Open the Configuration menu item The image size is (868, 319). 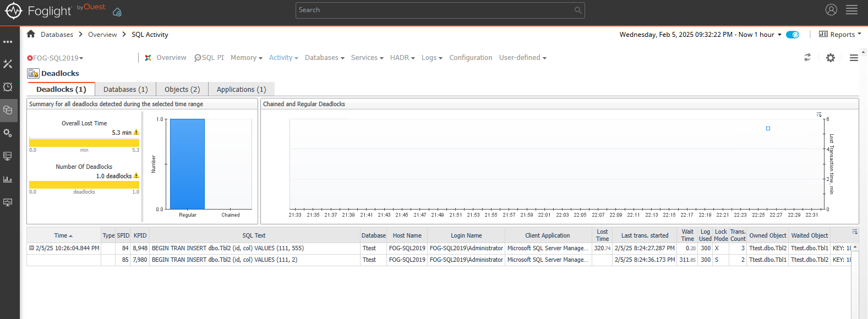coord(471,58)
